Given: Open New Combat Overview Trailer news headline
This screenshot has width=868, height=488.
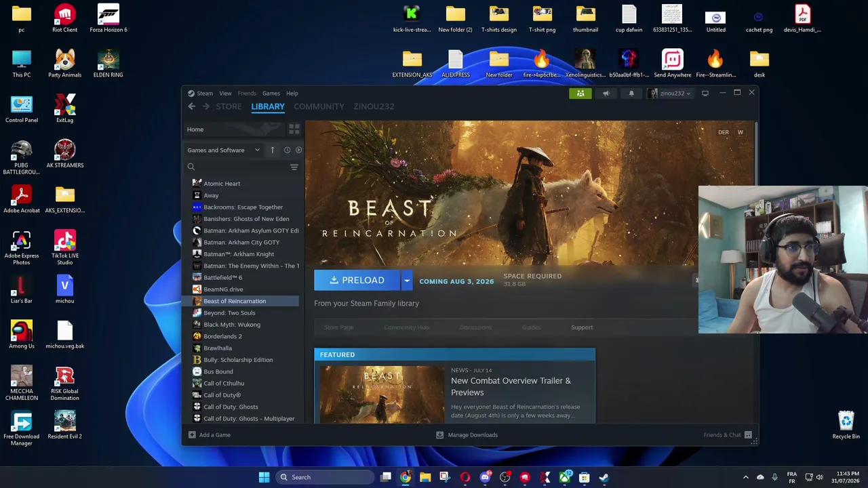Looking at the screenshot, I should (511, 386).
